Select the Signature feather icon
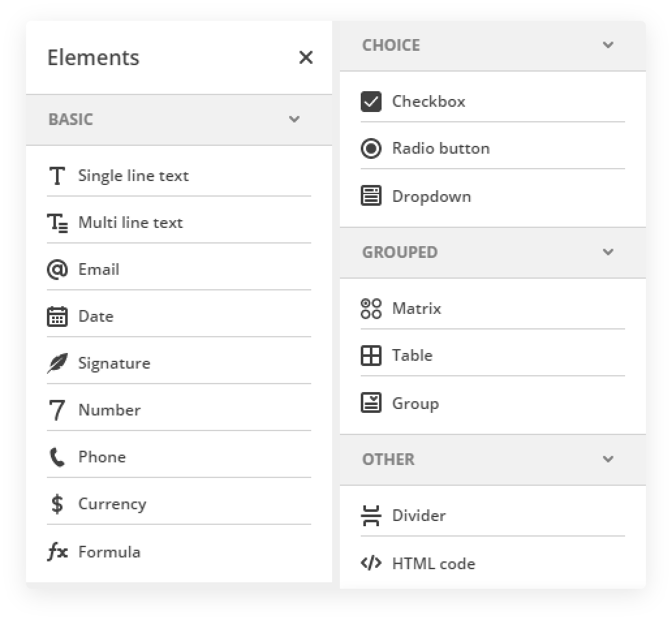 [57, 363]
